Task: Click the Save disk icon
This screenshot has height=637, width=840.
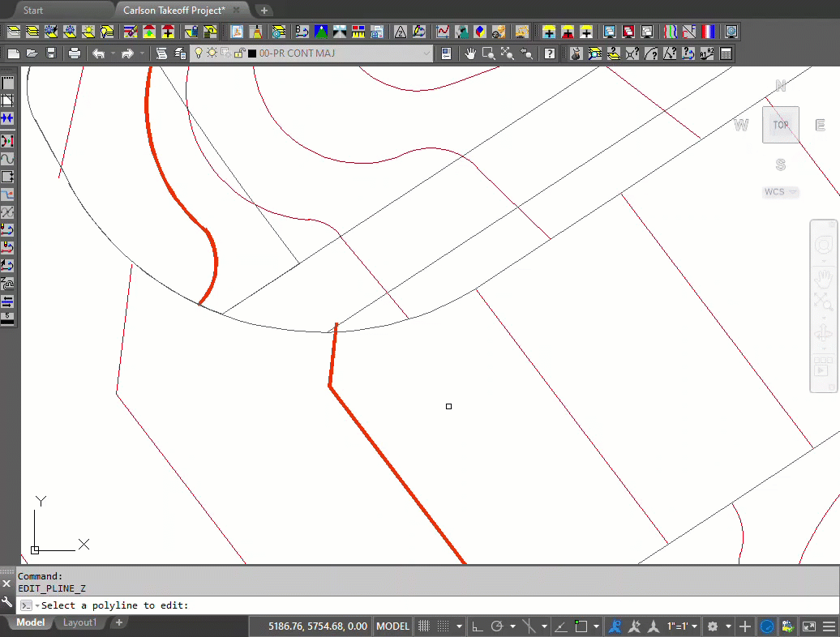Action: (51, 53)
